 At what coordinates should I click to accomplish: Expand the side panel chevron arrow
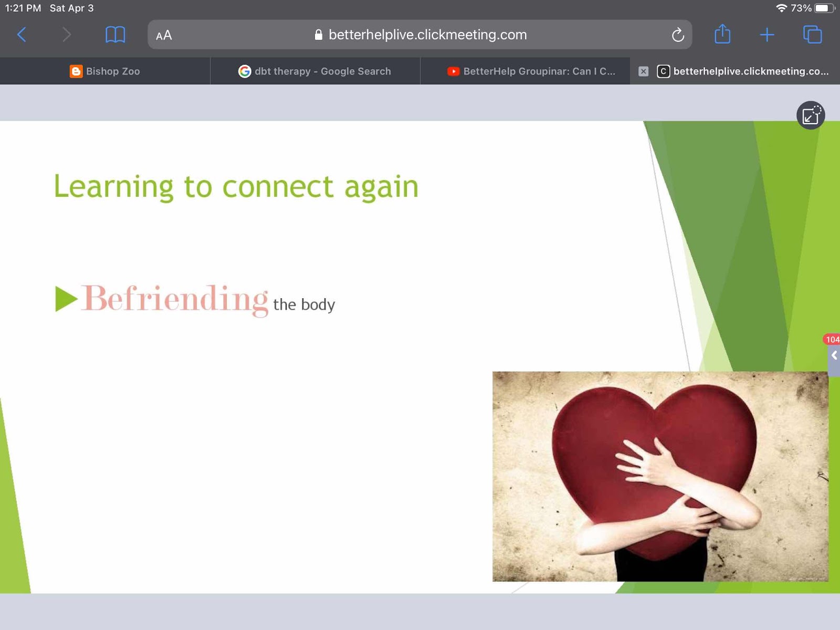[834, 355]
